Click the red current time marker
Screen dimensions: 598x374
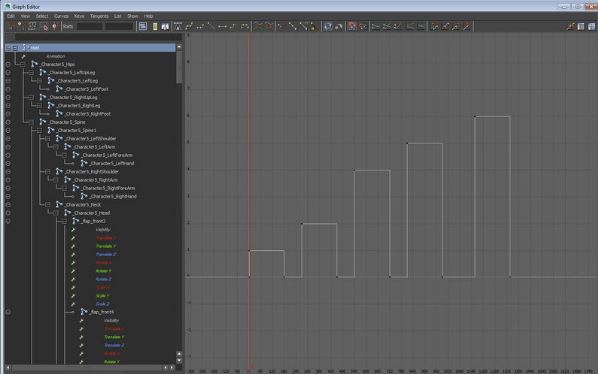[x=249, y=200]
